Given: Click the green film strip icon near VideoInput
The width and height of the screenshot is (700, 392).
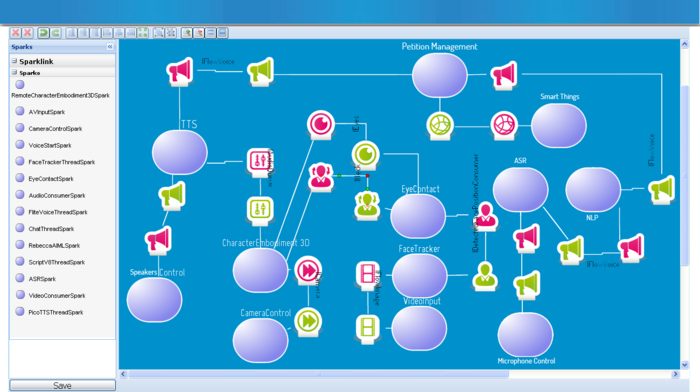Looking at the screenshot, I should 368,329.
